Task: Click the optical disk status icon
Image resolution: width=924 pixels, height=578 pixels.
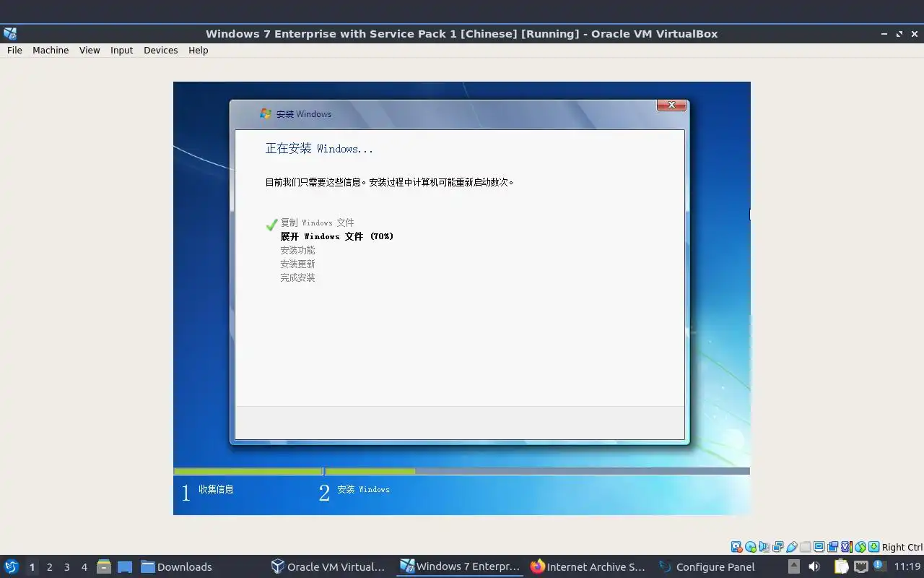Action: click(751, 547)
